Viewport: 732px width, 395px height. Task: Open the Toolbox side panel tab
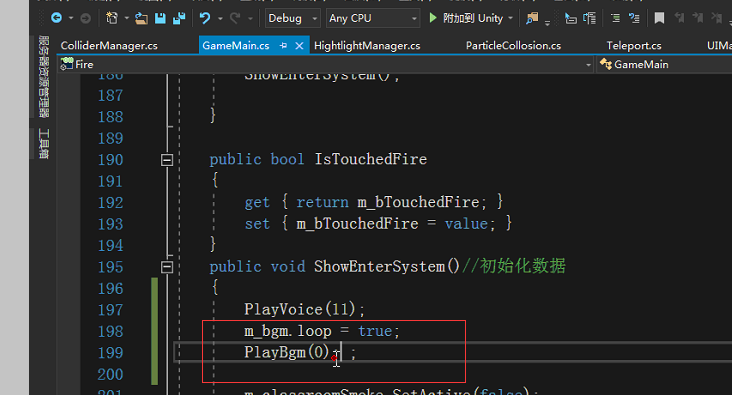[x=43, y=143]
